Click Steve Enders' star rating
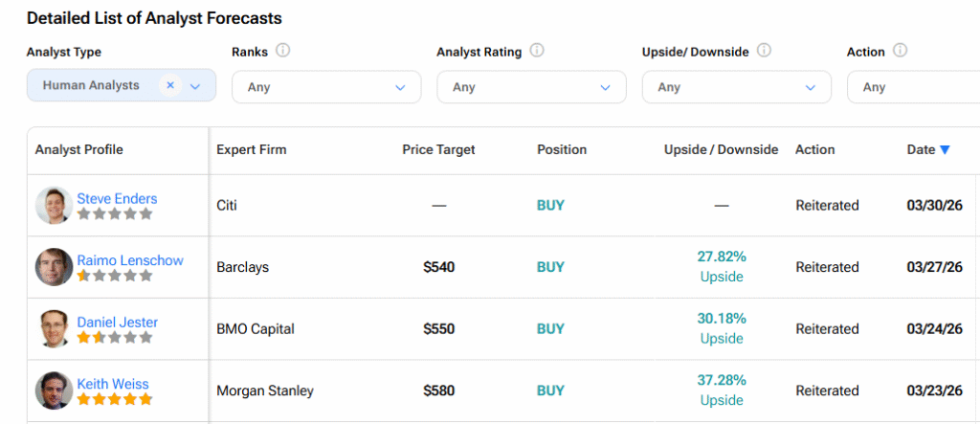 pos(115,214)
